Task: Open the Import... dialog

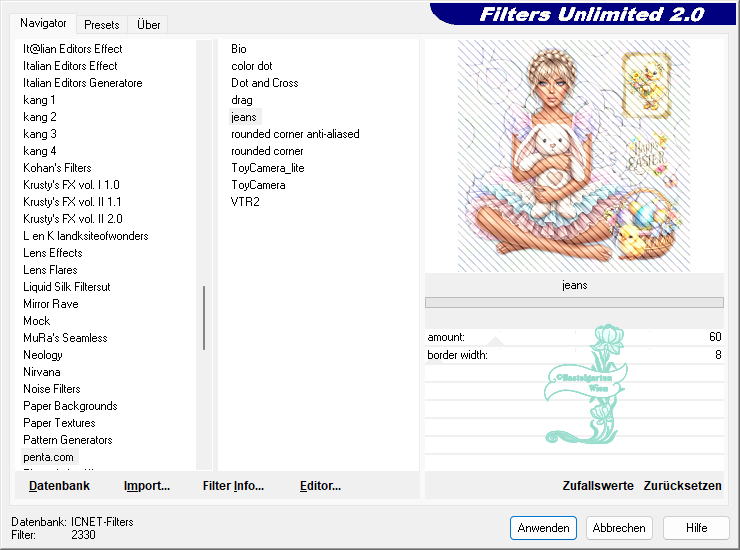Action: pyautogui.click(x=147, y=486)
